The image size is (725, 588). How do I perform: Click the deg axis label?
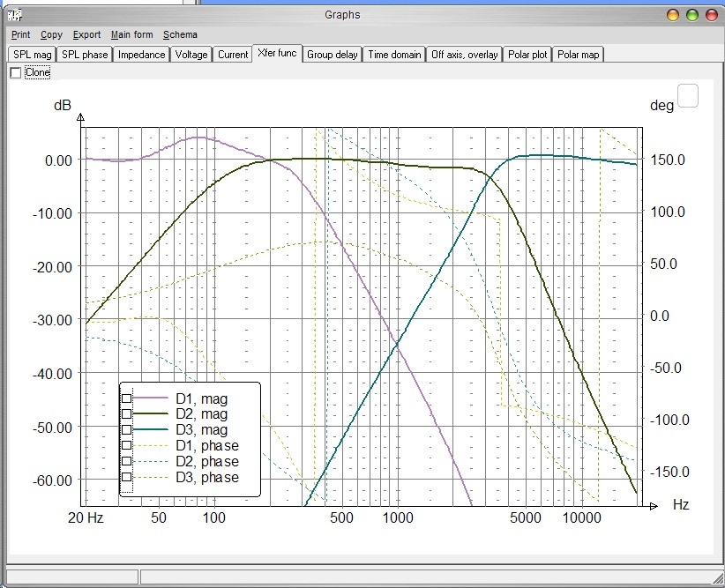coord(661,106)
